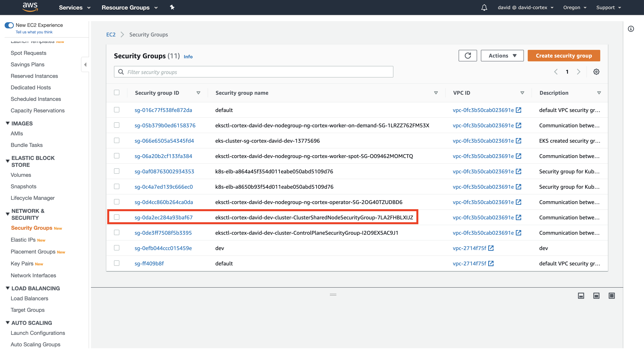This screenshot has width=644, height=349.
Task: Open Volumes in sidebar
Action: 21,175
